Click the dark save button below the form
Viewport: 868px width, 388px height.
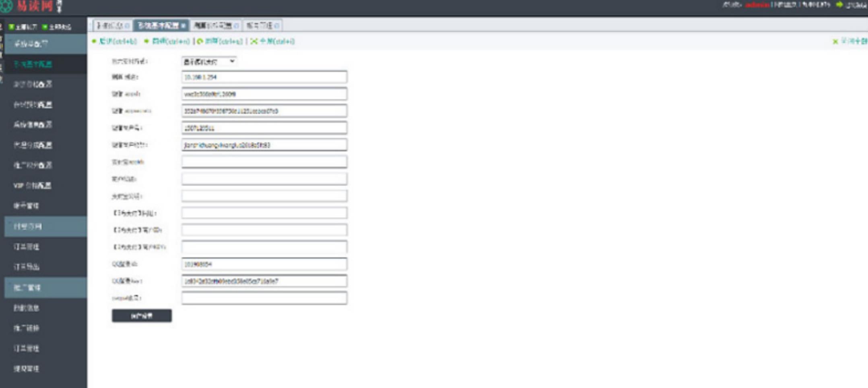pos(142,315)
